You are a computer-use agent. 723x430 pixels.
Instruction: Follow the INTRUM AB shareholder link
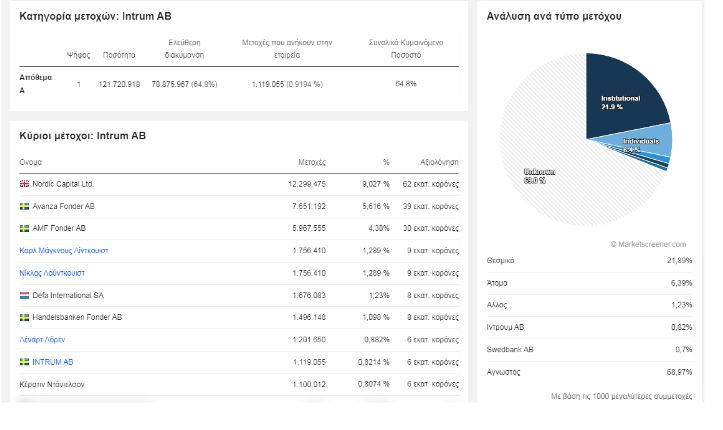click(52, 362)
